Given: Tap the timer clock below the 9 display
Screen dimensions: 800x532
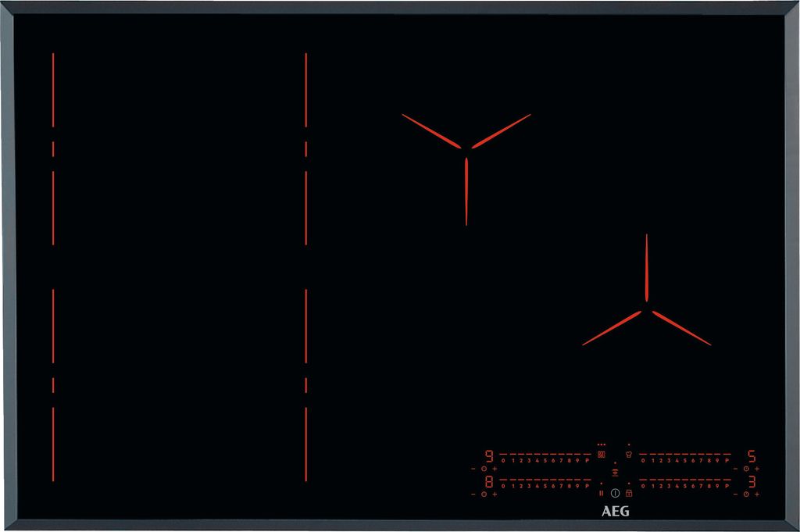Looking at the screenshot, I should (x=484, y=469).
